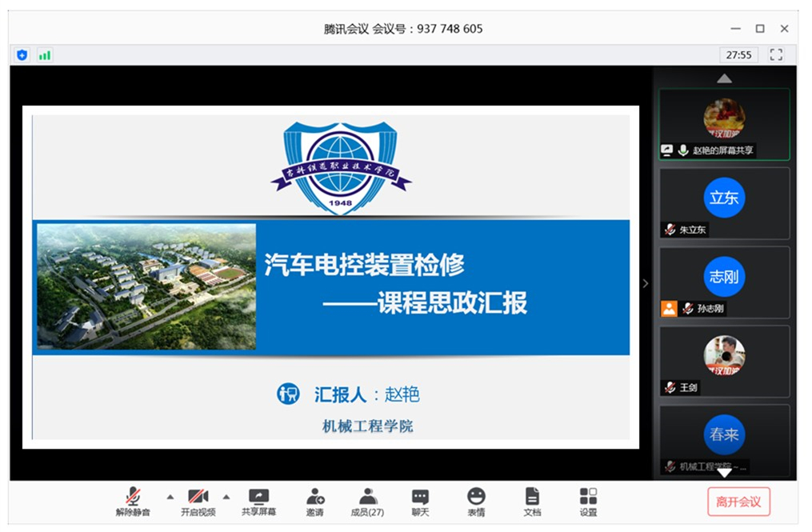Open 设置 settings icon
The width and height of the screenshot is (812, 532).
pos(588,501)
